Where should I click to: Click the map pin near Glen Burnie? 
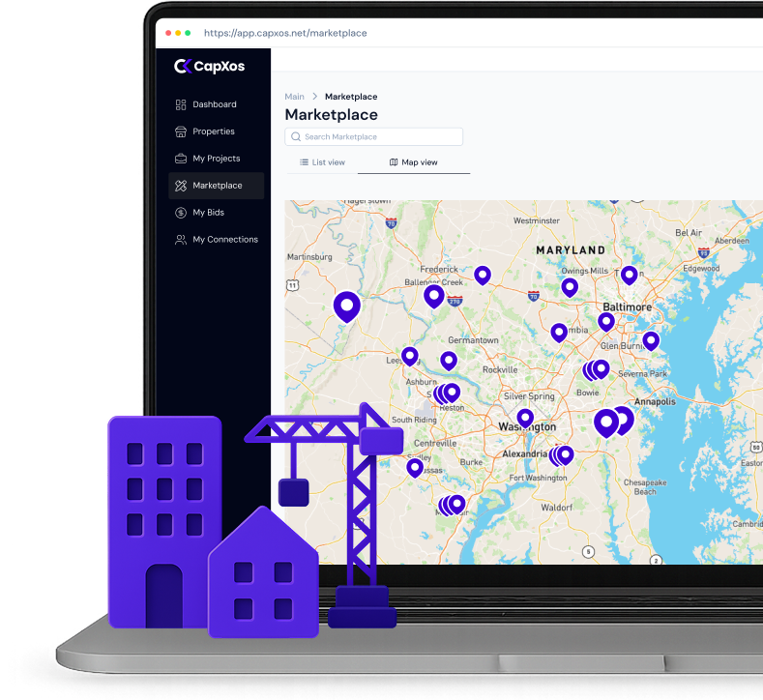[x=651, y=339]
